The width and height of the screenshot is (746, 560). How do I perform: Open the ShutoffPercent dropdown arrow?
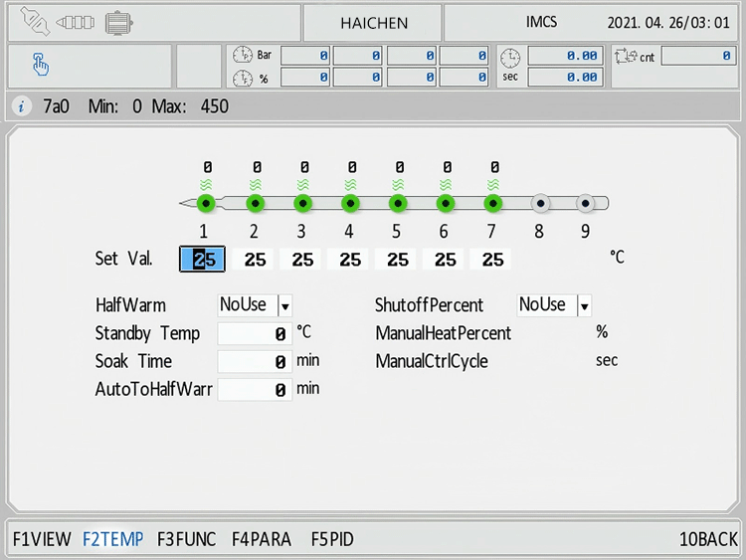point(584,306)
